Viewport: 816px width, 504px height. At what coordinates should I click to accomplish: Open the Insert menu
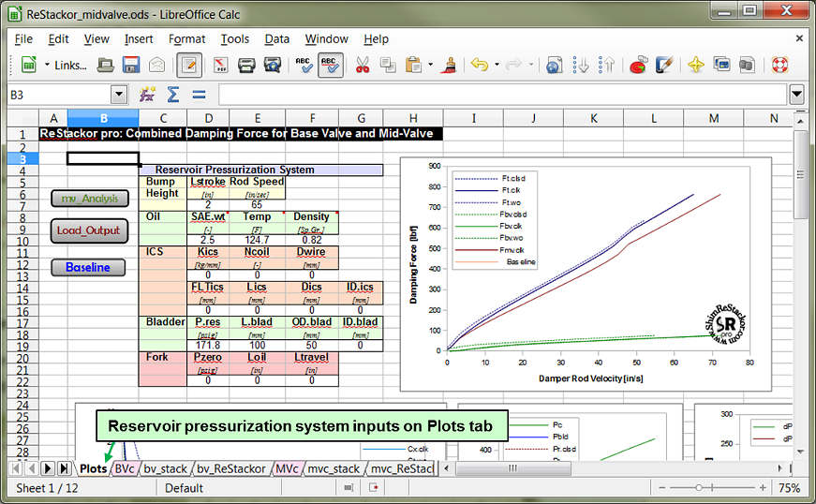coord(139,39)
